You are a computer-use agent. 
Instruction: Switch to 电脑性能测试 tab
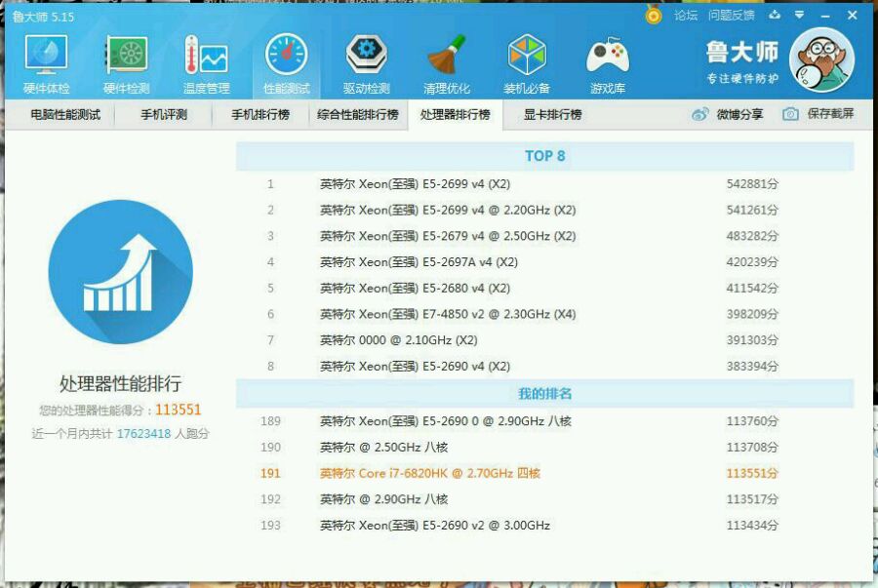pos(65,115)
